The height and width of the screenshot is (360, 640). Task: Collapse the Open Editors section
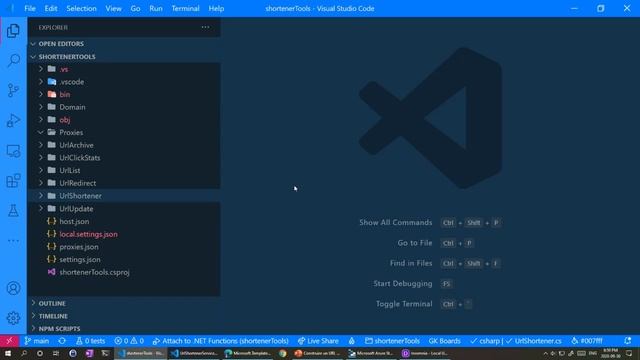[x=124, y=44]
